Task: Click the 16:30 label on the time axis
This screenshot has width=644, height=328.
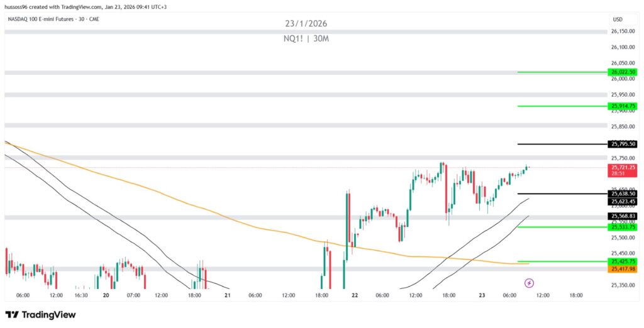Action: tap(81, 295)
